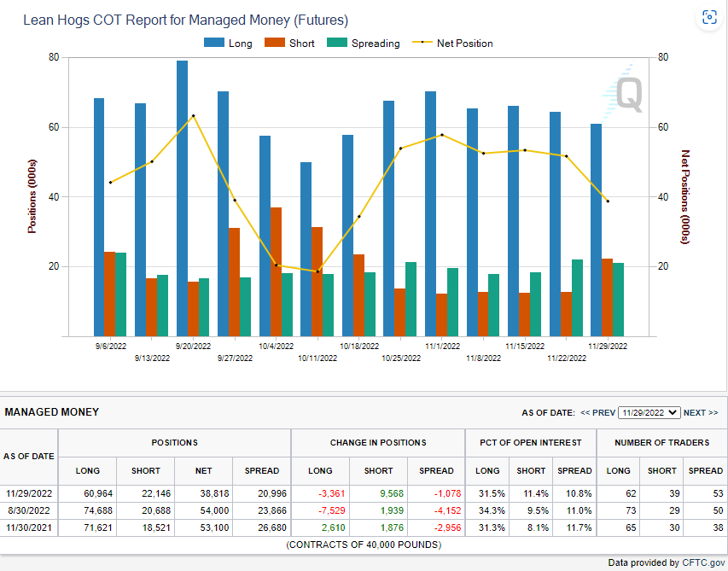Click net position value 54,000
Viewport: 728px width, 571px height.
(x=214, y=510)
